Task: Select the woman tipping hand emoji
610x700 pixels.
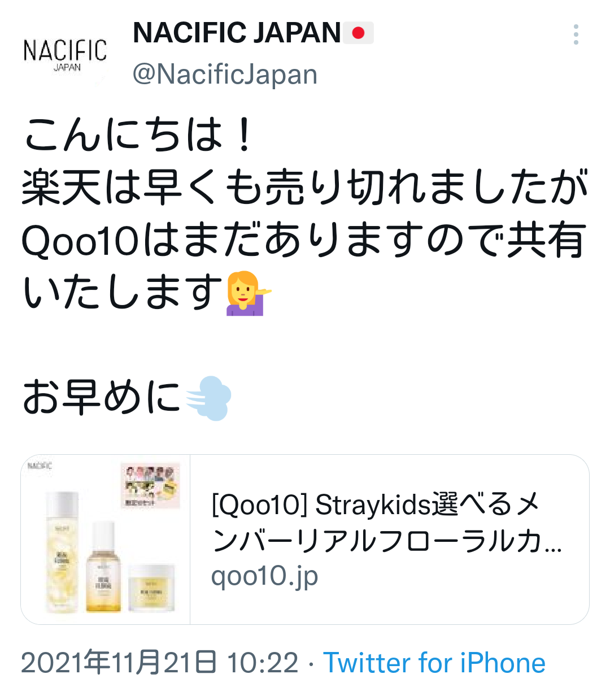Action: coord(247,293)
